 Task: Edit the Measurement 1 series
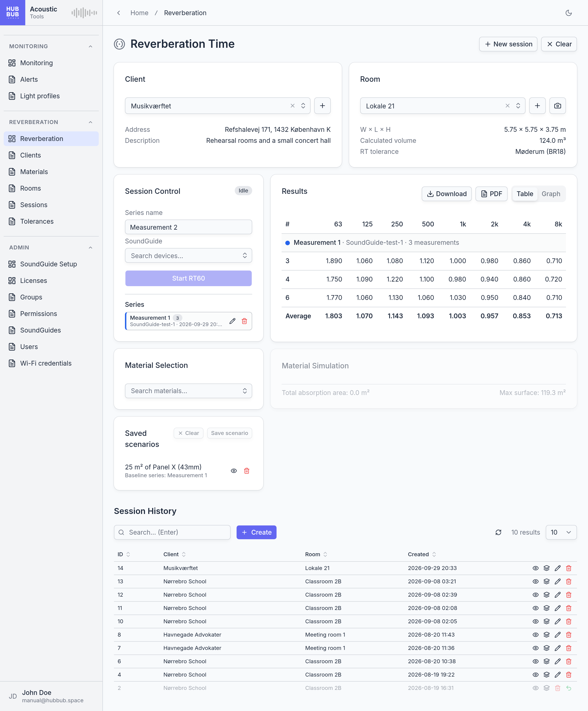click(232, 321)
